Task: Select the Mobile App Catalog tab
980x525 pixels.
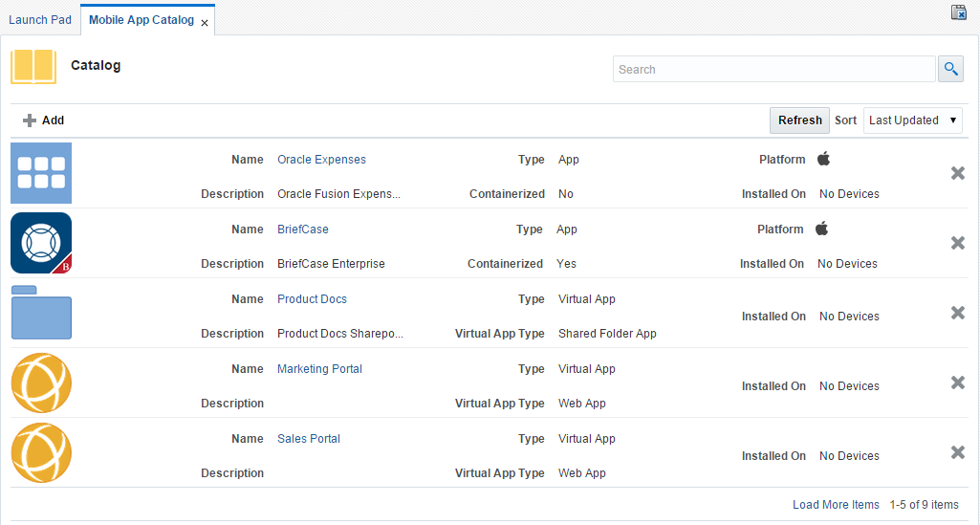Action: (142, 19)
